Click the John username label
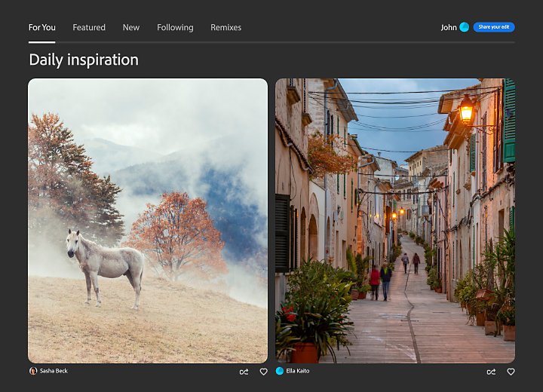Screen dimensions: 543x392 [x=449, y=27]
